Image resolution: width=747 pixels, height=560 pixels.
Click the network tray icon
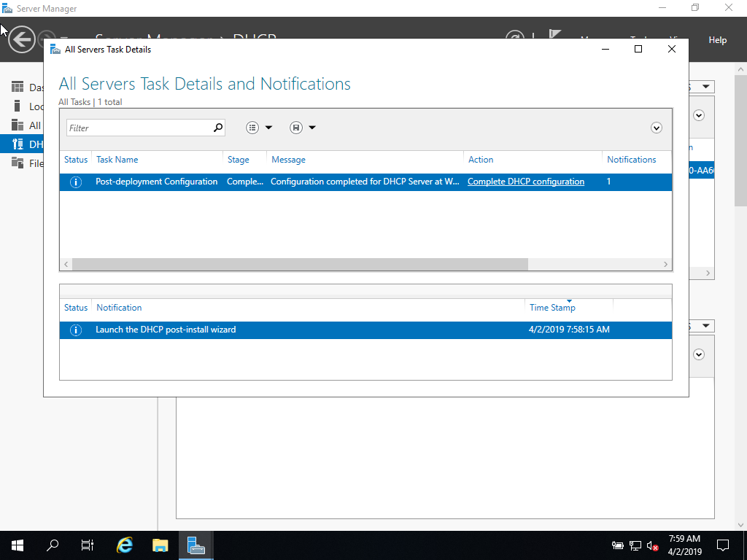click(x=635, y=545)
